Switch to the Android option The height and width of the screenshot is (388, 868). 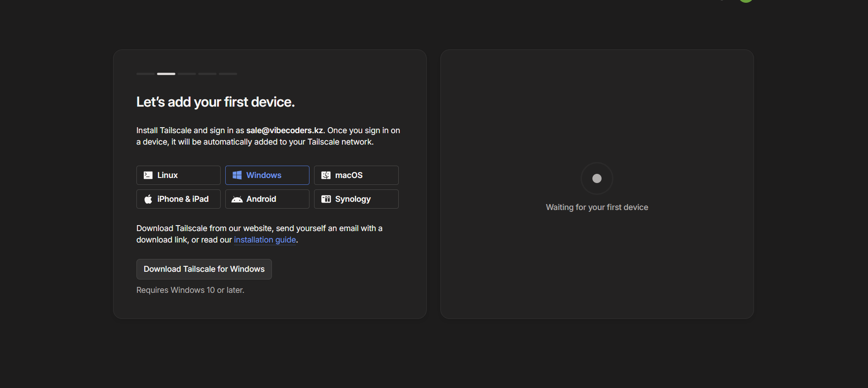[267, 199]
